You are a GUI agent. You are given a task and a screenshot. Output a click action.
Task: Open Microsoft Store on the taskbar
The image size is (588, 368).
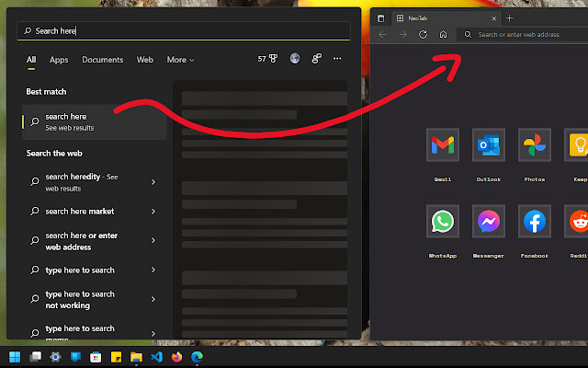click(x=96, y=357)
